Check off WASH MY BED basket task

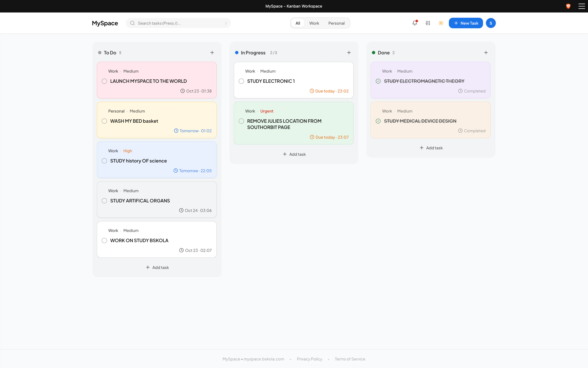(x=104, y=121)
